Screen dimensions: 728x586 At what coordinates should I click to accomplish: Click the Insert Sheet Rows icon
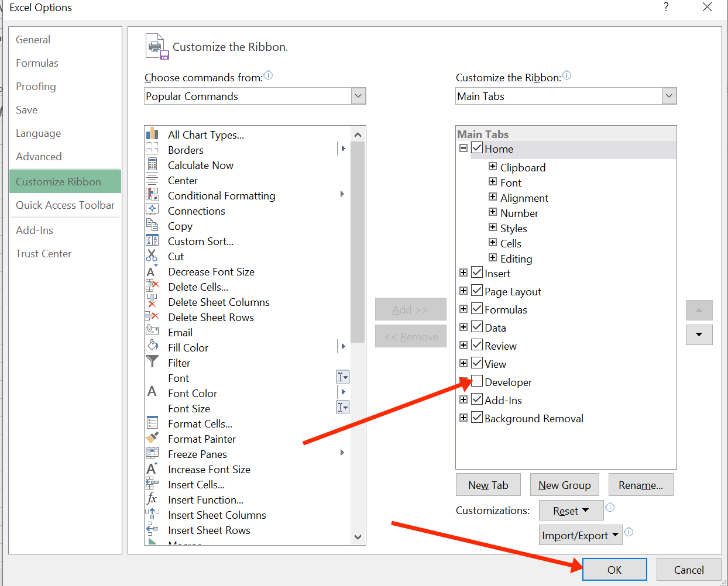coord(152,529)
